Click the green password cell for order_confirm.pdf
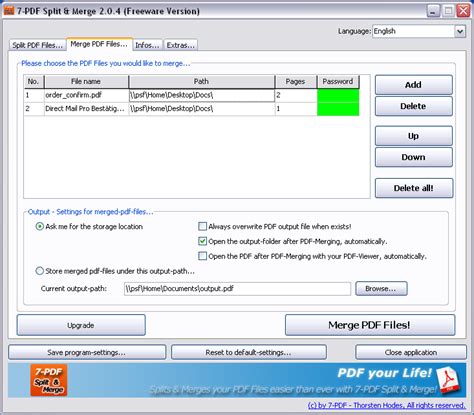 click(x=338, y=95)
